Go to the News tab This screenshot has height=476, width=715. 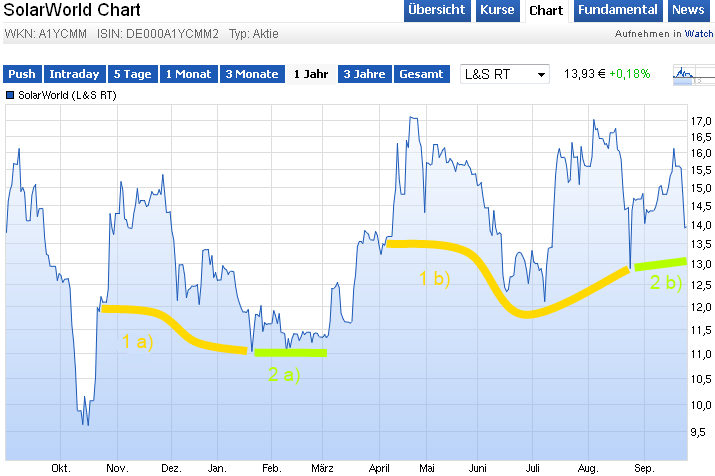689,10
